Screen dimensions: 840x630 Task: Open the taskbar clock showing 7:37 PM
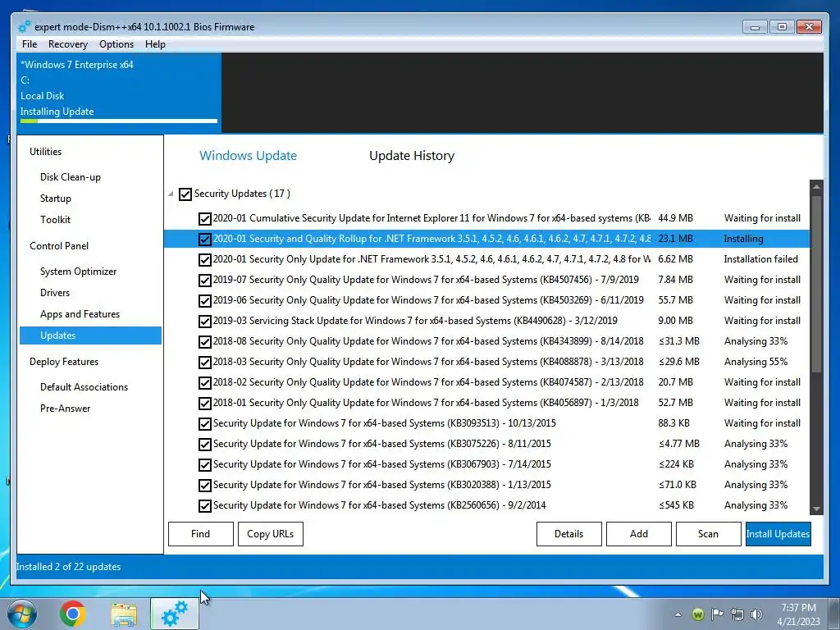point(798,614)
